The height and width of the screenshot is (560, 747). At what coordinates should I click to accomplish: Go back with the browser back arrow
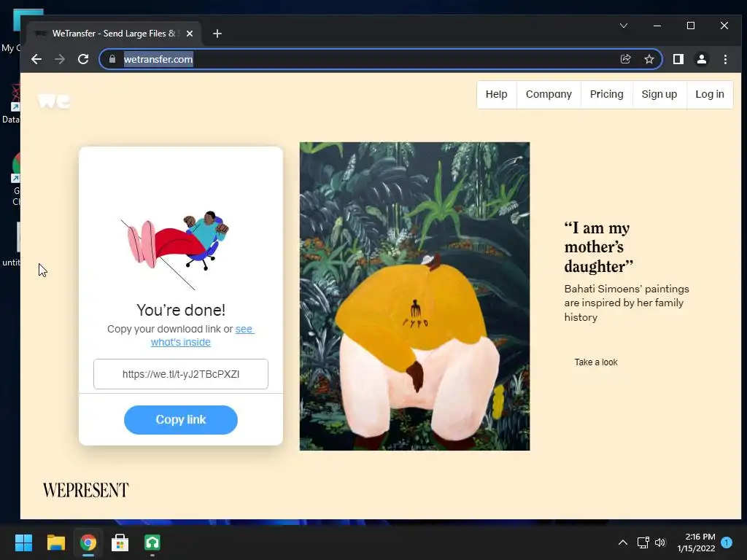coord(36,59)
